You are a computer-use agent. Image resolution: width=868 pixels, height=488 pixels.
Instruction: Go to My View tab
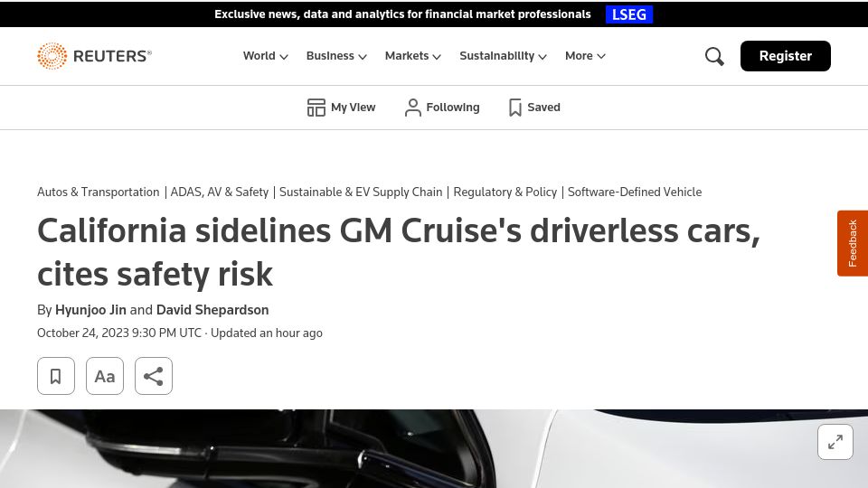(x=341, y=108)
